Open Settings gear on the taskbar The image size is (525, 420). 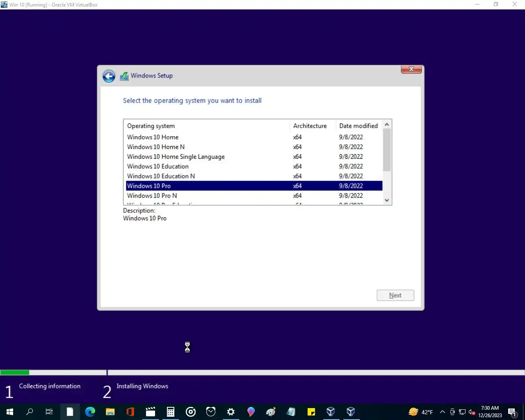231,412
